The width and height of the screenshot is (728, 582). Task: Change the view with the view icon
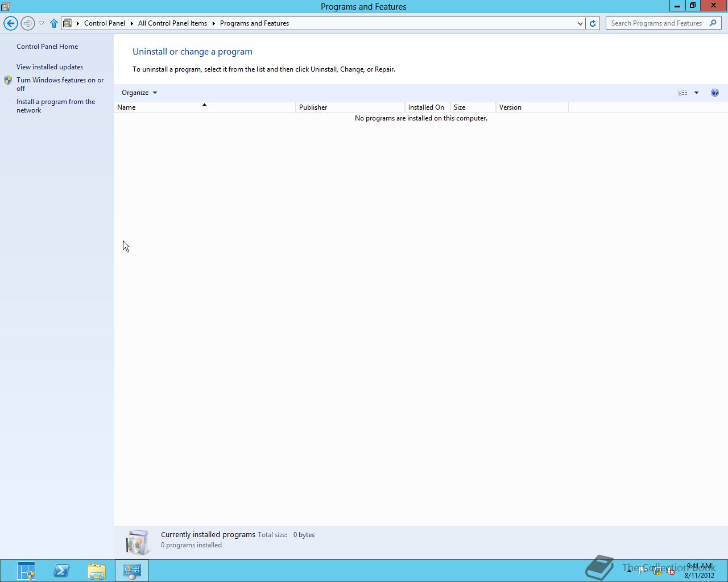[682, 93]
